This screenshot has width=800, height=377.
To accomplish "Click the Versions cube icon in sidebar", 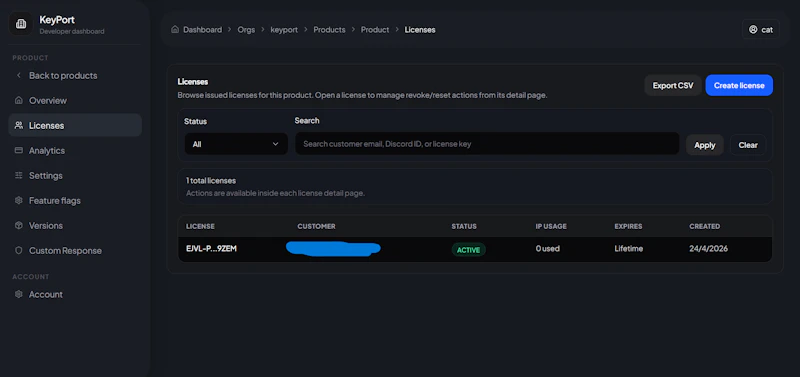I will (19, 225).
